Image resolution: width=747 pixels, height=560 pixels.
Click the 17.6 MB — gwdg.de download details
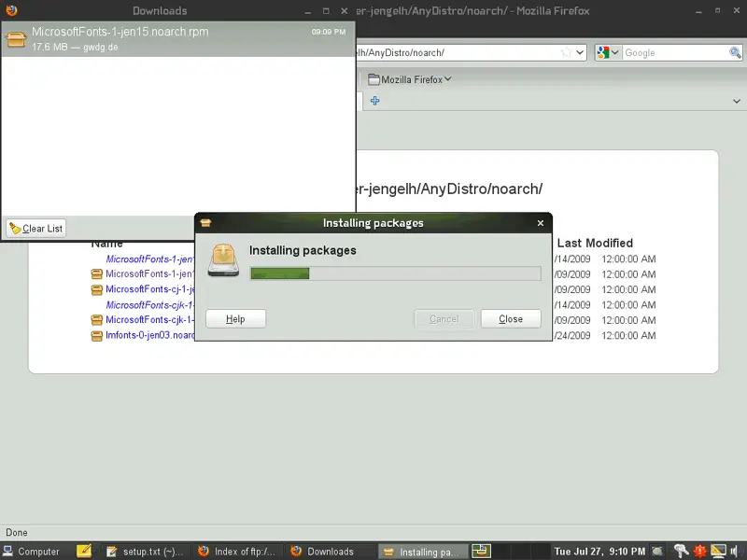coord(75,48)
